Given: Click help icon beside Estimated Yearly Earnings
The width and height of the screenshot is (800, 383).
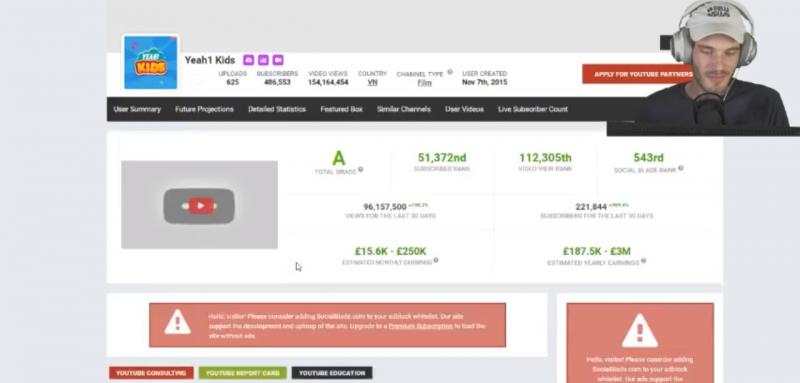Looking at the screenshot, I should (x=643, y=261).
